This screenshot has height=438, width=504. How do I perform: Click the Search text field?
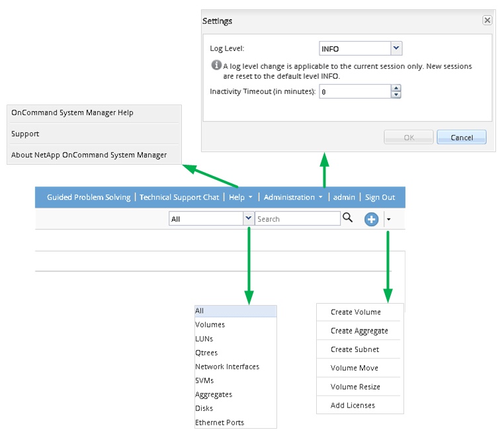pyautogui.click(x=298, y=219)
